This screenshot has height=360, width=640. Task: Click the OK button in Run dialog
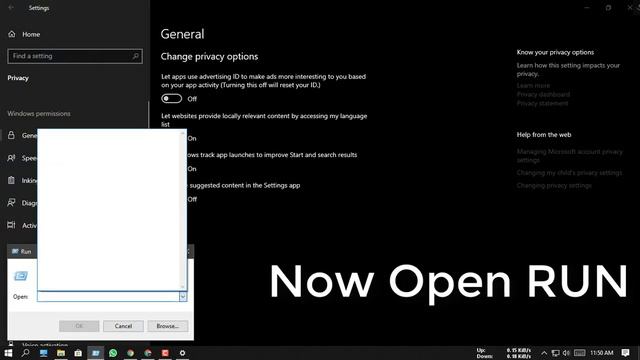pos(79,326)
